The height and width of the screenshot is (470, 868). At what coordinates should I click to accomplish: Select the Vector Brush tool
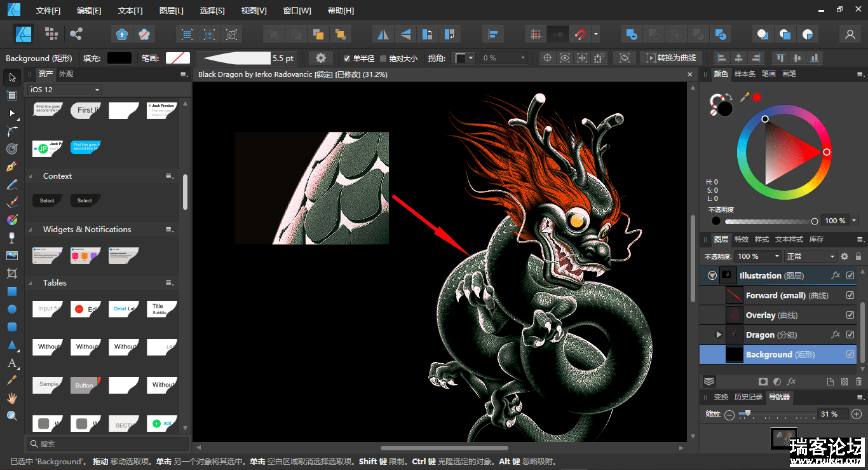click(12, 202)
